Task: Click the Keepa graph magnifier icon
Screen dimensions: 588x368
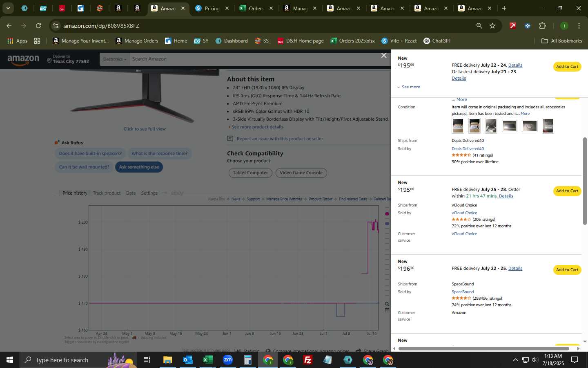Action: [387, 304]
